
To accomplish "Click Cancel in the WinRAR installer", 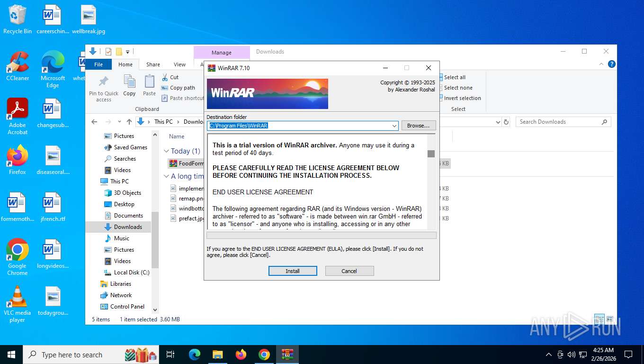I will [349, 271].
